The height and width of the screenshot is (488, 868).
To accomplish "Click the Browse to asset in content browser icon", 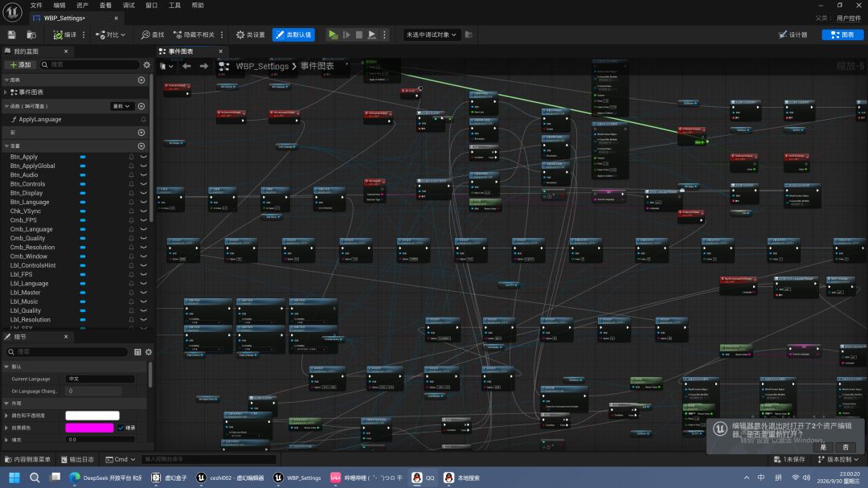I will 31,35.
